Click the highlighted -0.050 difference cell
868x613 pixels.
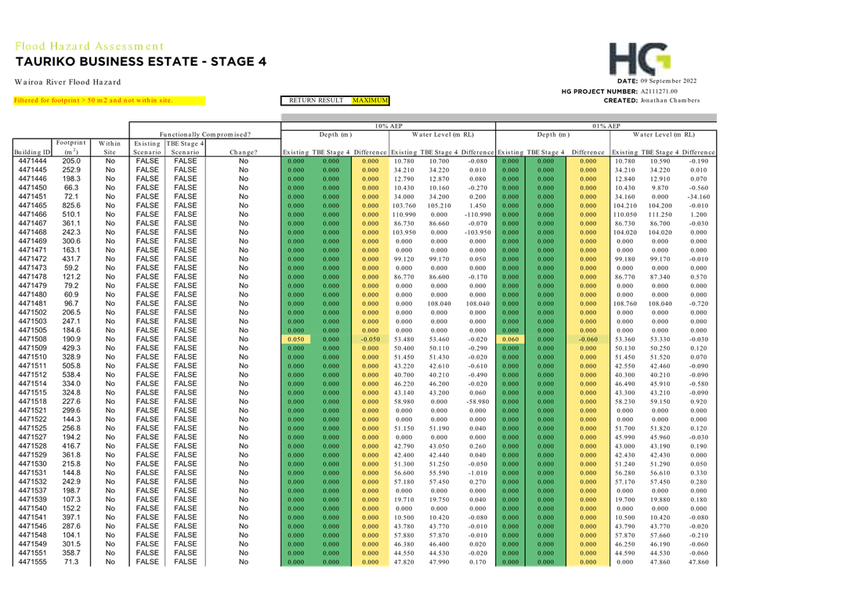point(370,339)
